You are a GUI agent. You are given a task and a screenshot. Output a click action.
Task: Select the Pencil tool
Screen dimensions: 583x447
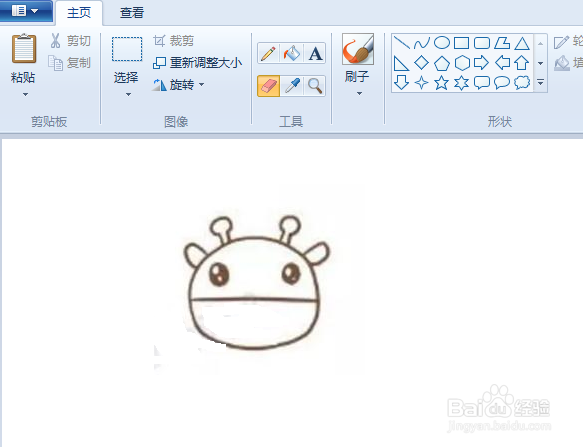[x=268, y=53]
